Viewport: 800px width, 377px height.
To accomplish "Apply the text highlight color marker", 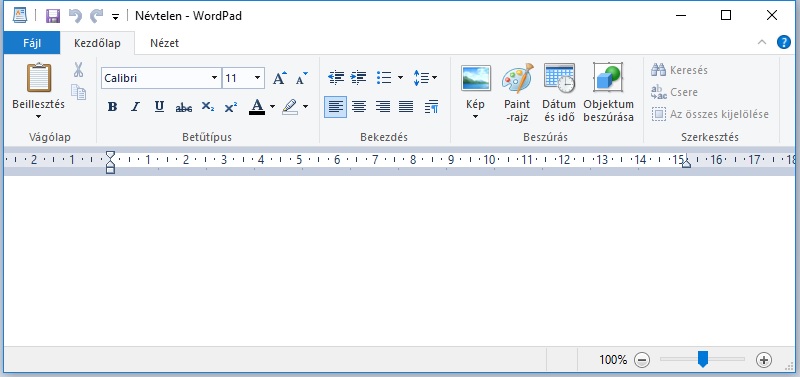I will click(290, 107).
